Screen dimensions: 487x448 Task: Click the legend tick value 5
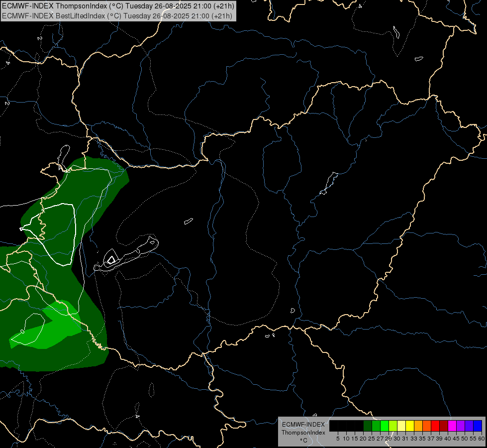(x=338, y=439)
